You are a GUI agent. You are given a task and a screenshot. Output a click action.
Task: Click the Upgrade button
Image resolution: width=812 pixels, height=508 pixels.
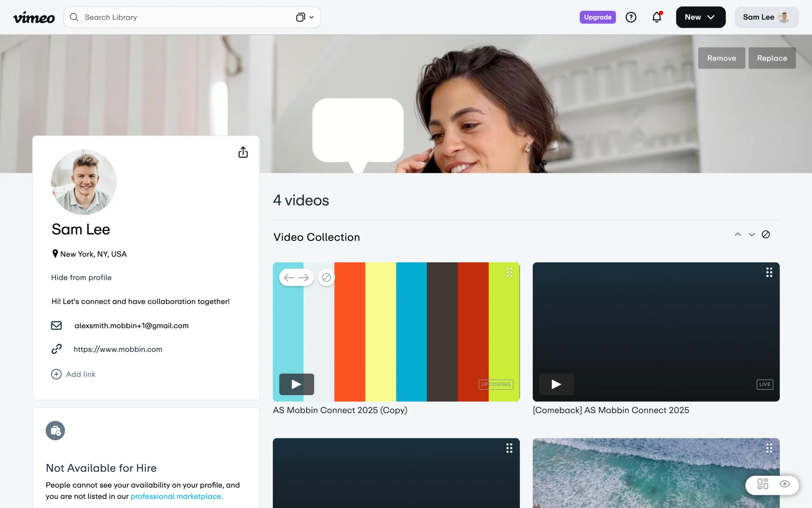(x=597, y=17)
